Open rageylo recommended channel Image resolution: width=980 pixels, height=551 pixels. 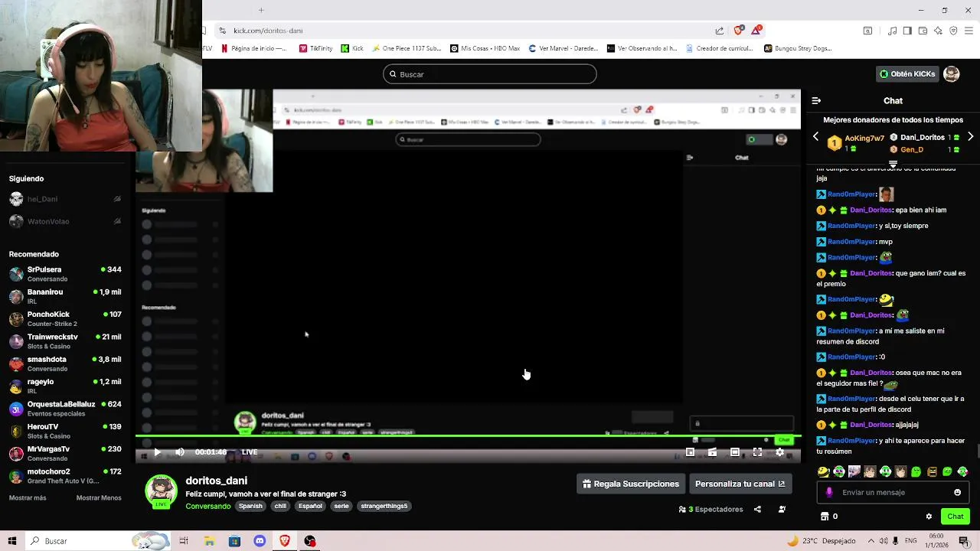click(x=65, y=386)
